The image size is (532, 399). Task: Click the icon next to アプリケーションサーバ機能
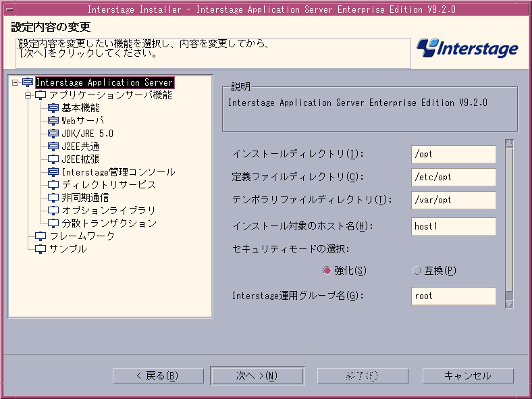41,95
